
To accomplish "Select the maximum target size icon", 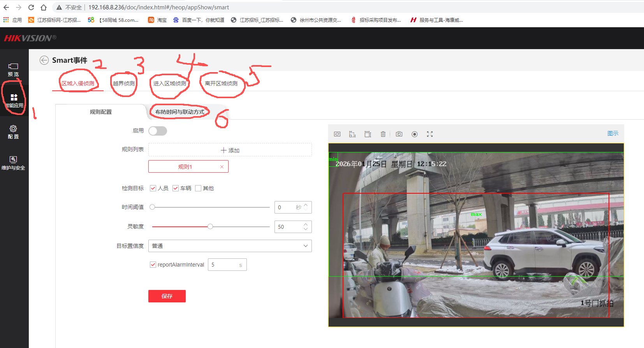I will pyautogui.click(x=368, y=134).
